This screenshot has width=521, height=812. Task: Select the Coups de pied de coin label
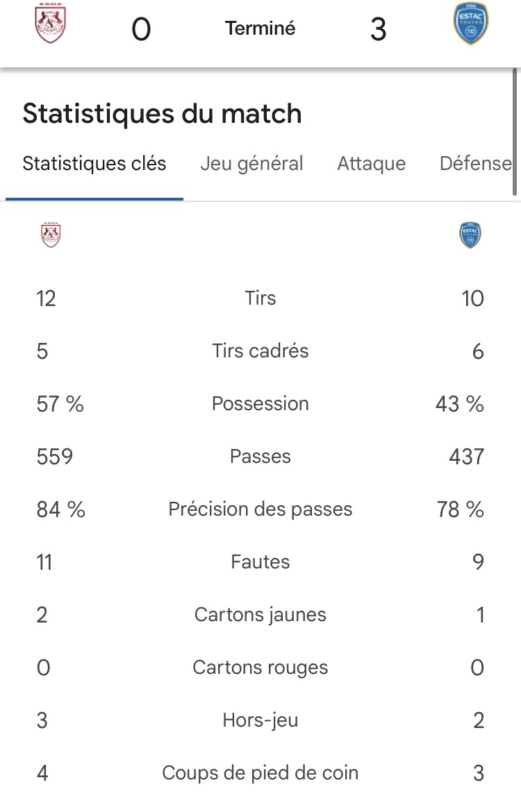[260, 773]
